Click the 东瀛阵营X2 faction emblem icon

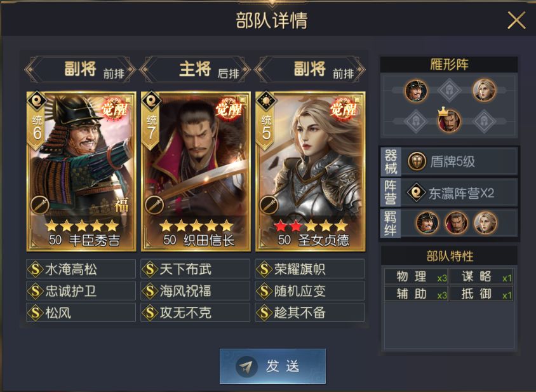416,193
